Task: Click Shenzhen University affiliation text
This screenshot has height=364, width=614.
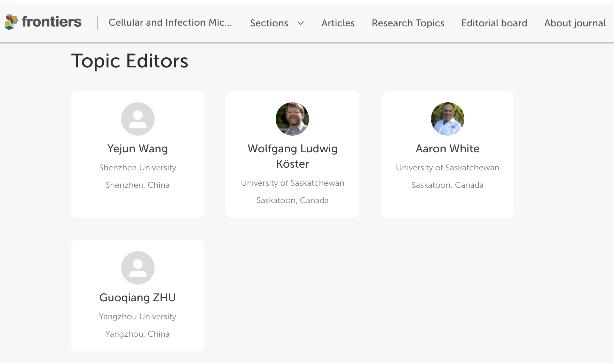Action: click(138, 168)
